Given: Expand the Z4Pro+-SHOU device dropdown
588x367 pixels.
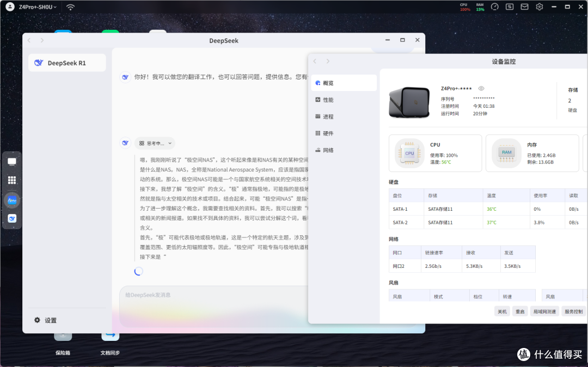Looking at the screenshot, I should (x=38, y=7).
